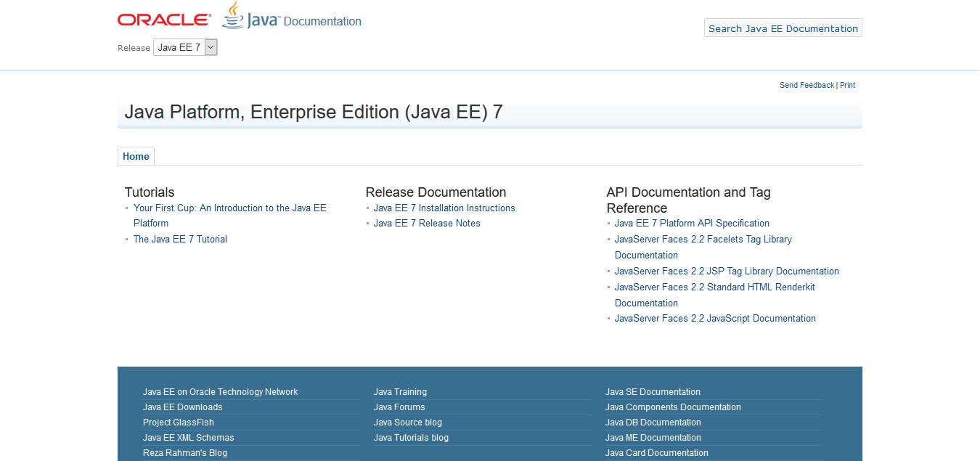Visit Java EE on Oracle Technology Network
The image size is (980, 461).
pos(221,392)
